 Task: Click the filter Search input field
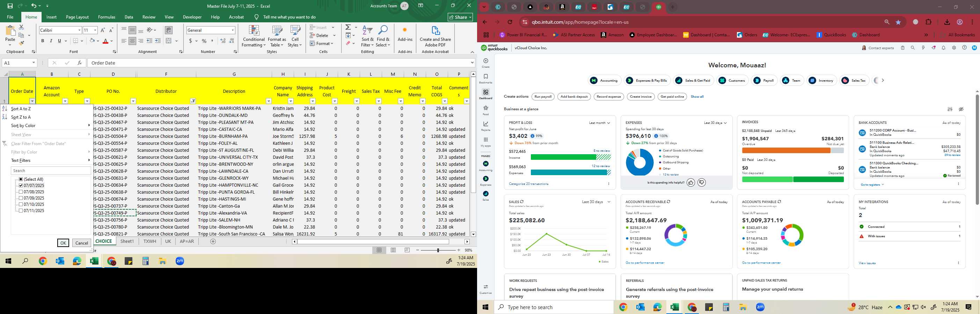(51, 171)
